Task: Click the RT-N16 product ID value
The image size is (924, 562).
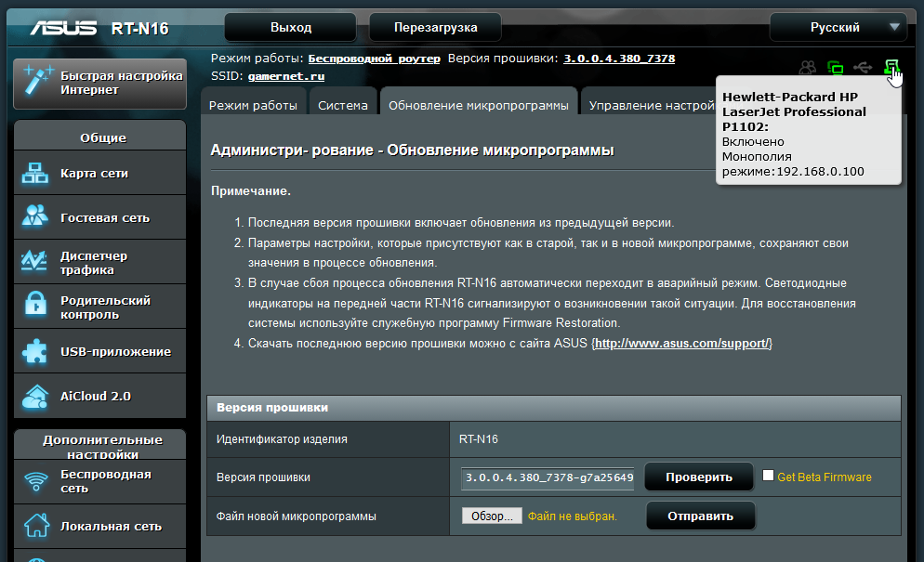Action: click(x=478, y=438)
